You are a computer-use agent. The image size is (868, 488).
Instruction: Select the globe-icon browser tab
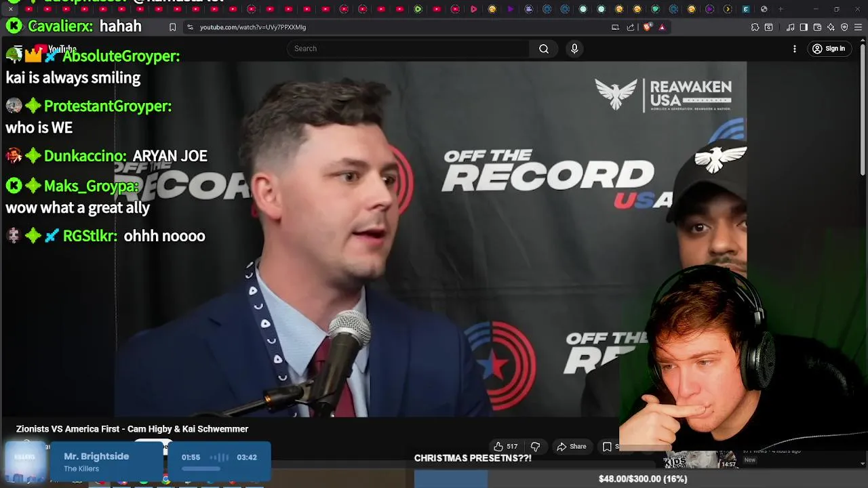tap(764, 9)
